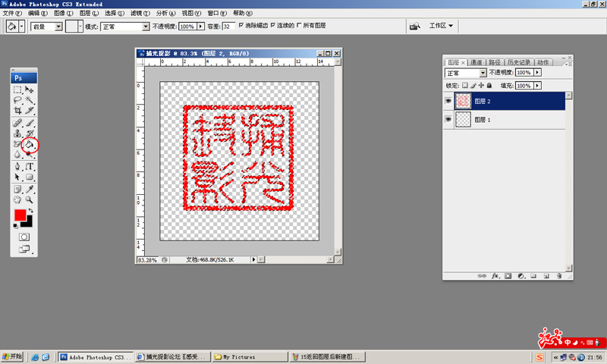
Task: Select the Pen tool
Action: tap(17, 167)
